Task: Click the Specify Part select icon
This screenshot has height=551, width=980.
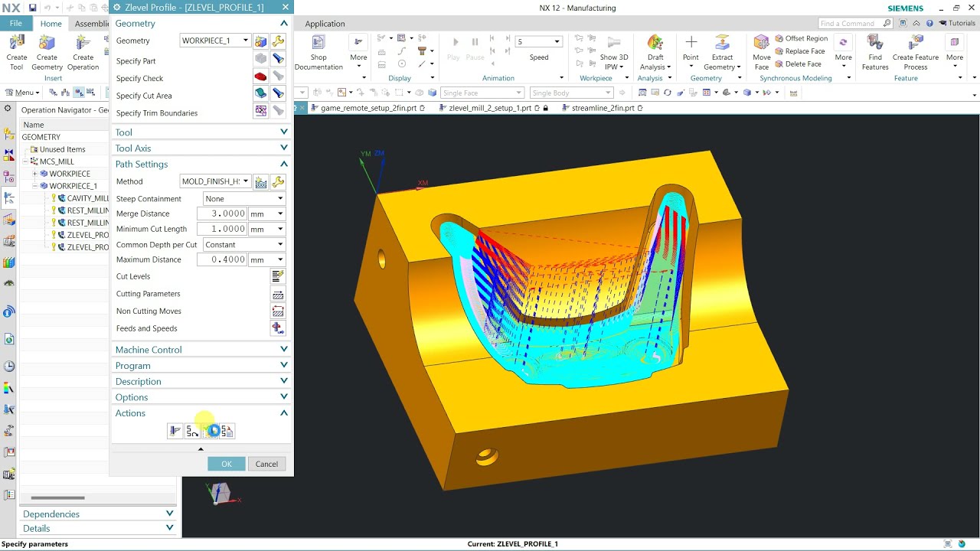Action: (x=260, y=58)
